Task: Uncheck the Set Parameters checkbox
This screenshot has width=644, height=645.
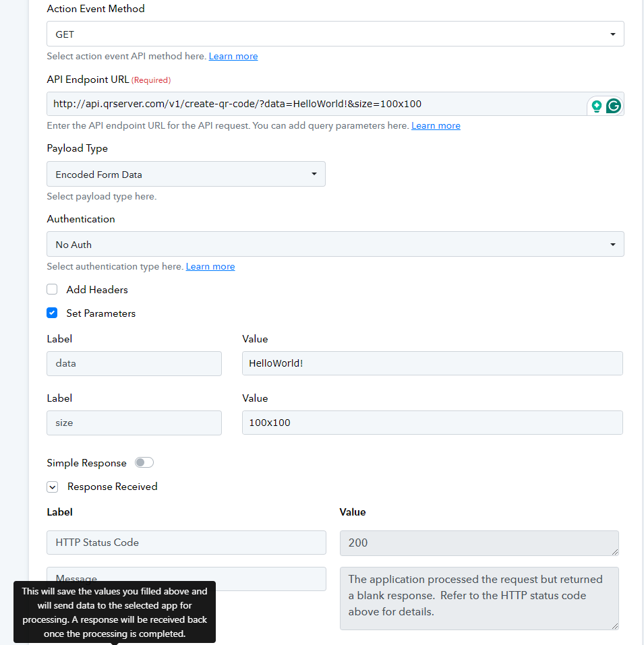Action: [52, 313]
